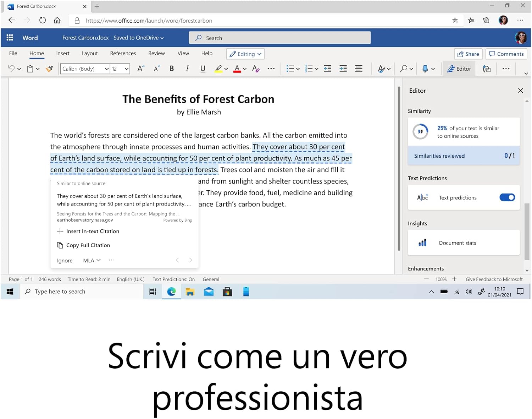532x419 pixels.
Task: Click the Underline icon
Action: (203, 69)
